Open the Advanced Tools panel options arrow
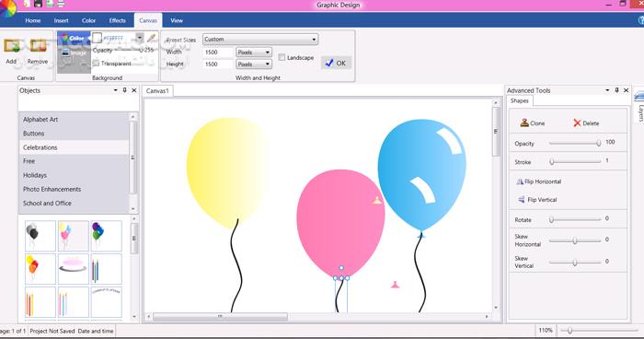Screen dimensions: 644x339 (607, 90)
